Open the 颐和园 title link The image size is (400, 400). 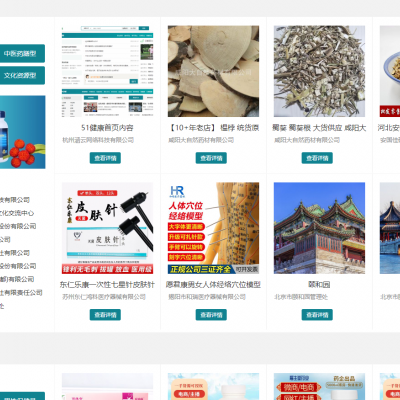point(319,285)
